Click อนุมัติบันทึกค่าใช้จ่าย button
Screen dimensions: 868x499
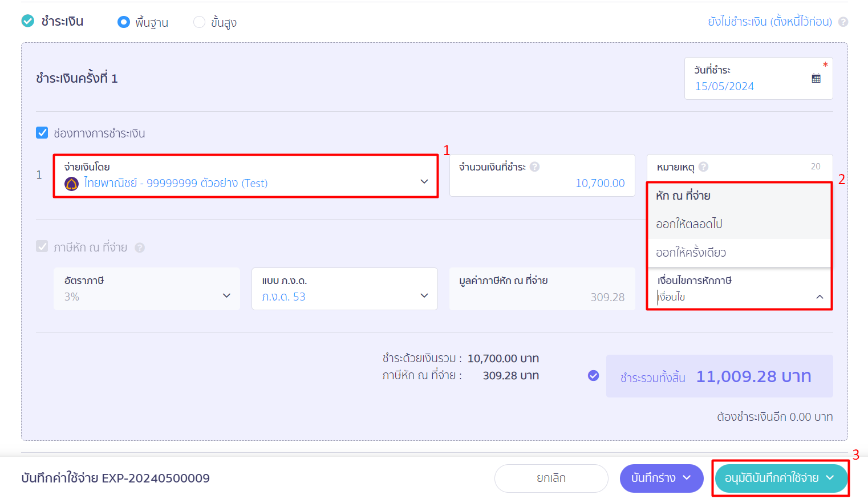pos(780,478)
